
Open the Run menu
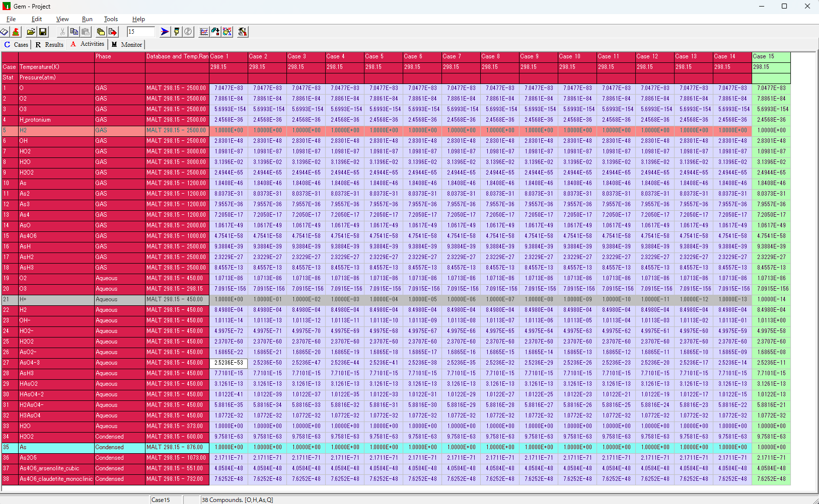point(87,19)
